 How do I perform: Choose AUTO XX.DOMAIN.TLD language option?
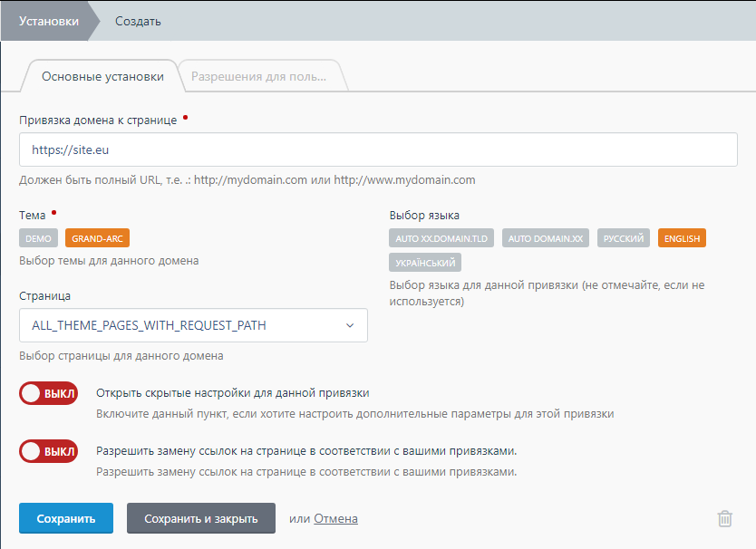[x=441, y=238]
